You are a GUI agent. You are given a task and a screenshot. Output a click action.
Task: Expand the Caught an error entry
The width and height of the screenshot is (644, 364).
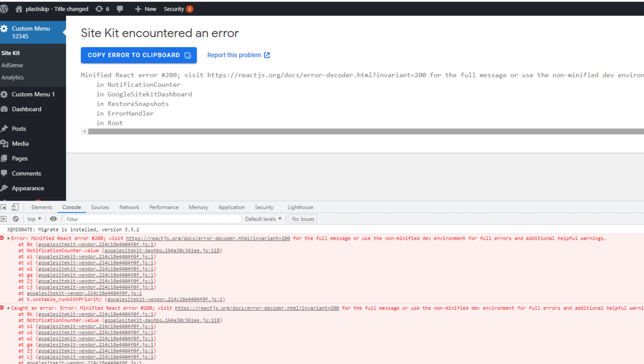9,308
